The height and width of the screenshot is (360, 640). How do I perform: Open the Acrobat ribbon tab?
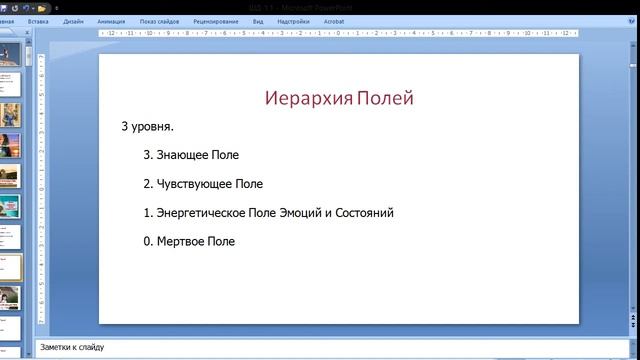[334, 22]
